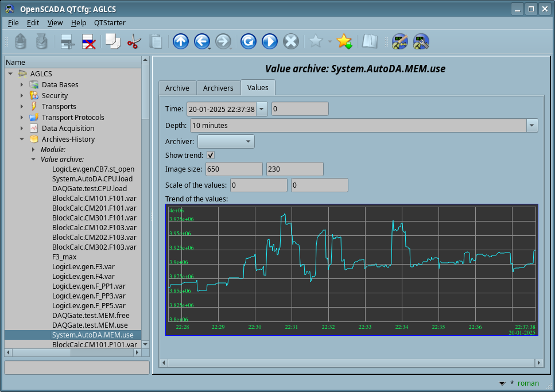Expand the Data Bases tree node
Image resolution: width=555 pixels, height=392 pixels.
click(22, 85)
